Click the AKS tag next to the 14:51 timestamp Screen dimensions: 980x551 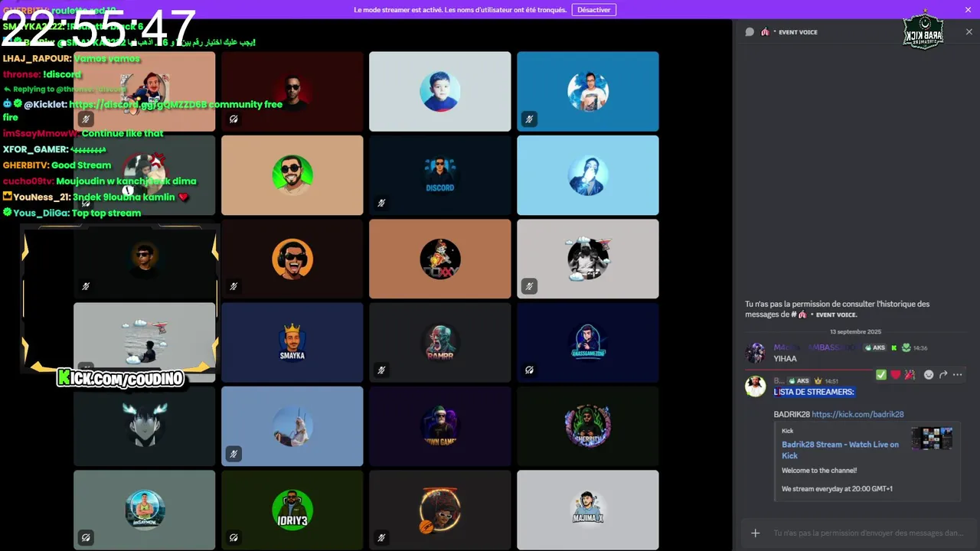799,380
